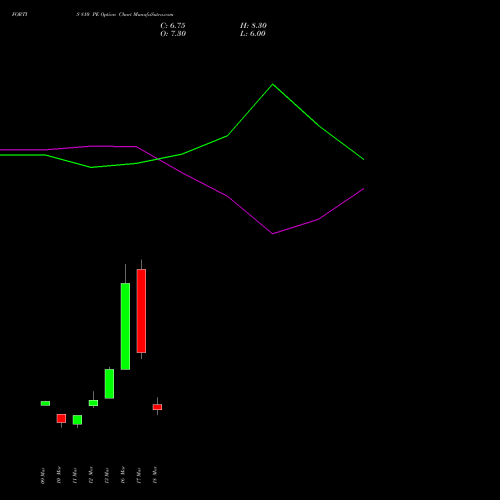Select the '16 Mar' date axis label

coord(123,475)
